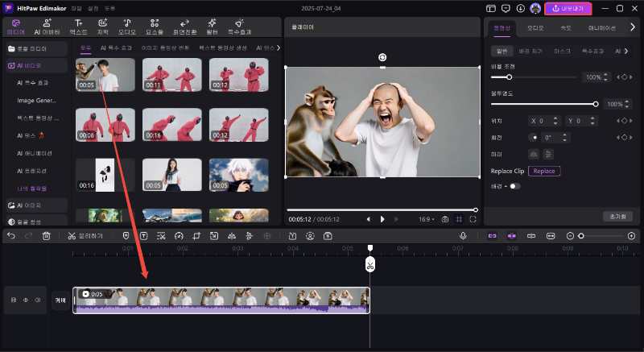
Task: Select the Image Gener... sidebar entry
Action: (36, 100)
